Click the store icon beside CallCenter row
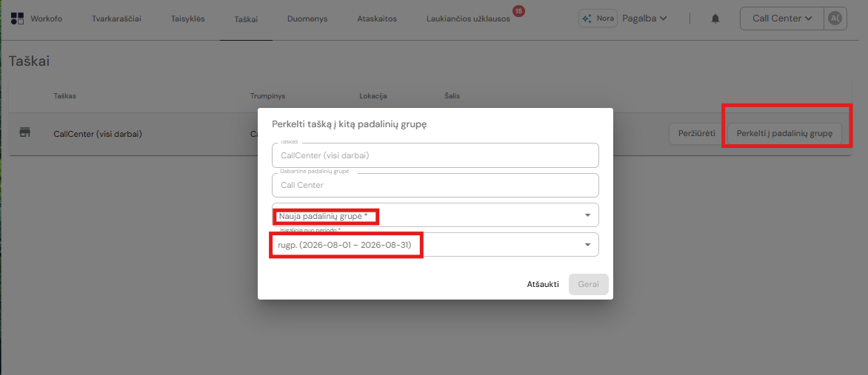This screenshot has width=868, height=375. (25, 132)
